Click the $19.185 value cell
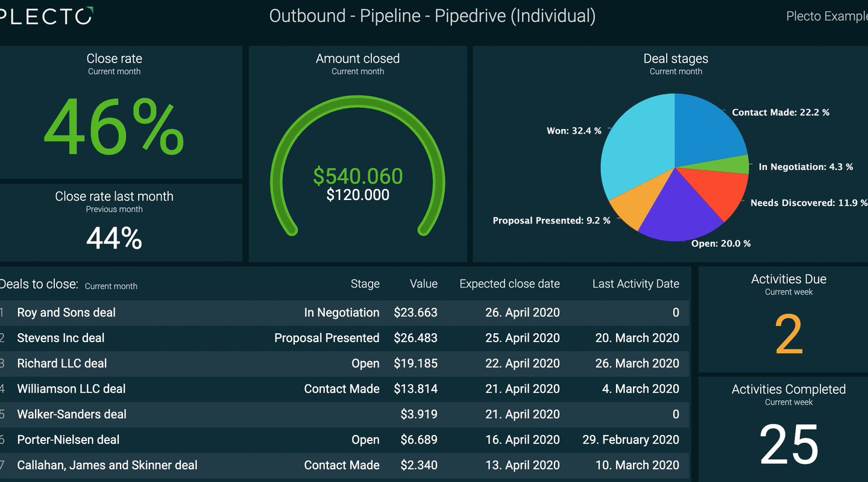 click(416, 363)
